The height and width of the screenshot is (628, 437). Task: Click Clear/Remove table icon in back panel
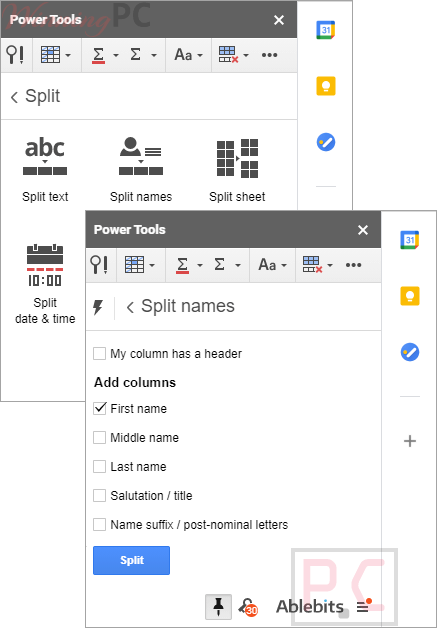[229, 54]
